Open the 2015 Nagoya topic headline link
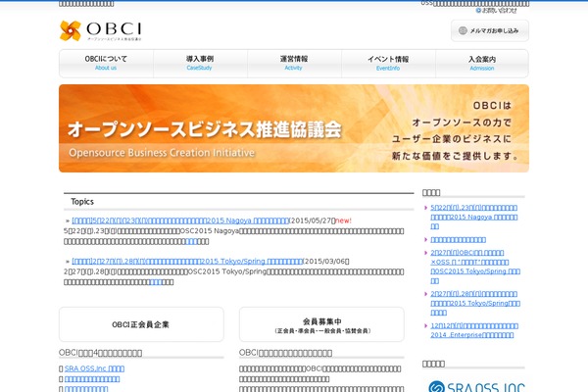The height and width of the screenshot is (392, 588). coord(180,220)
